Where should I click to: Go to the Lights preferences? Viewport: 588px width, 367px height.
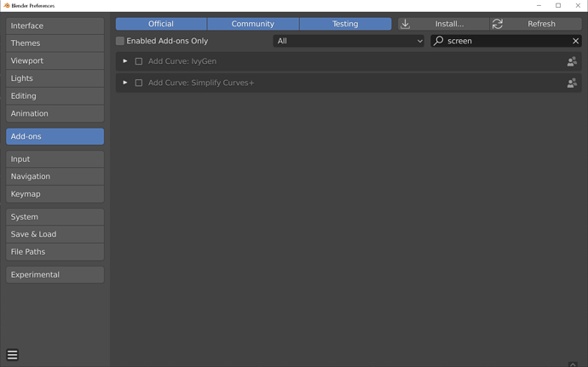(x=55, y=78)
